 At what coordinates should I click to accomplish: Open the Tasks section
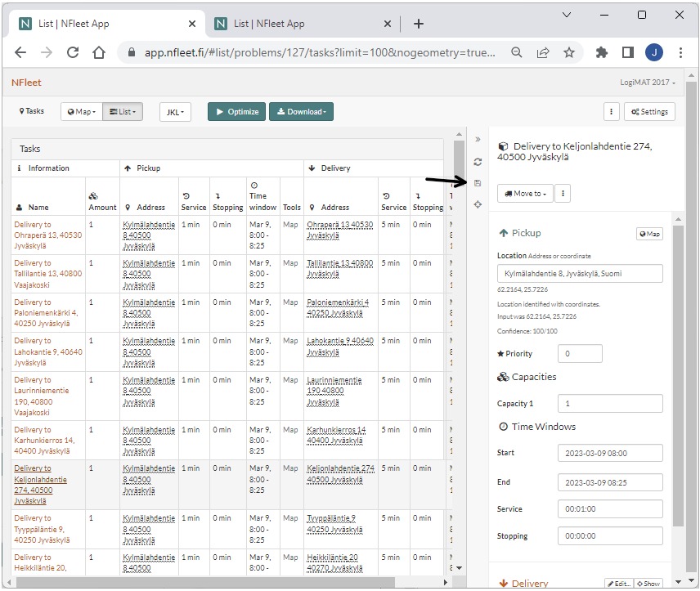coord(32,110)
